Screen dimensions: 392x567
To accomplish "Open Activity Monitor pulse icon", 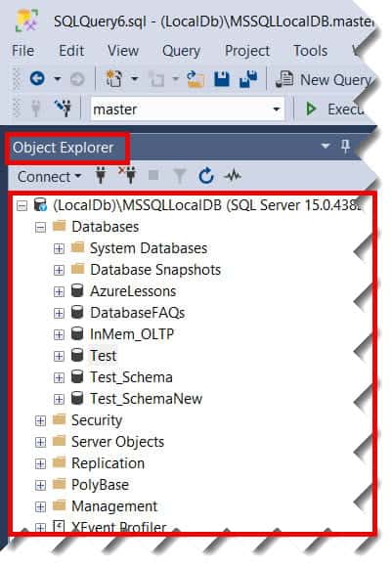I will click(233, 176).
